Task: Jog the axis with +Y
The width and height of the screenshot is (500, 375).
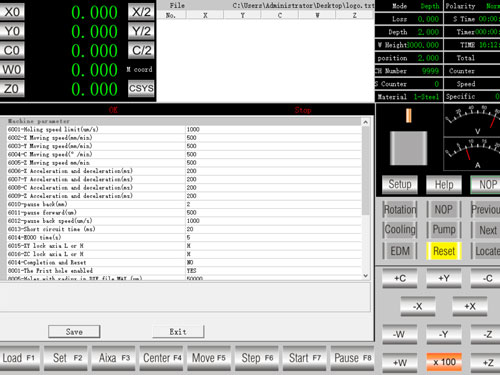Action: tap(444, 278)
